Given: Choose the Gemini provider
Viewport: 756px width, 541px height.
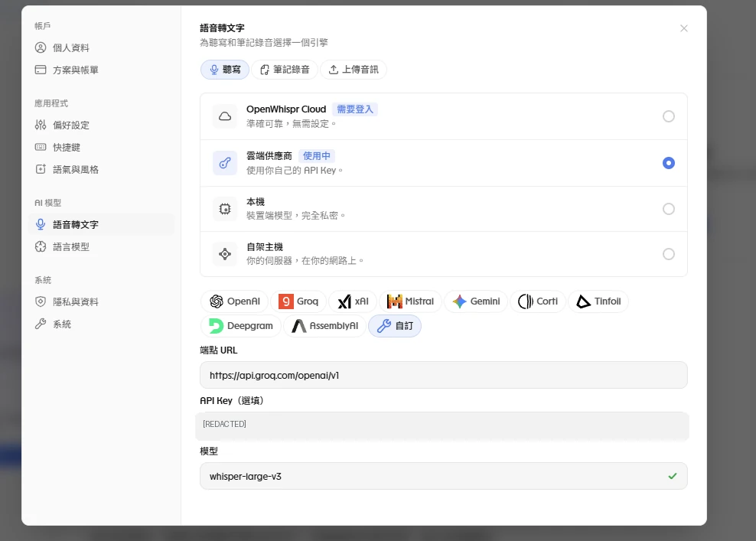Looking at the screenshot, I should (476, 301).
